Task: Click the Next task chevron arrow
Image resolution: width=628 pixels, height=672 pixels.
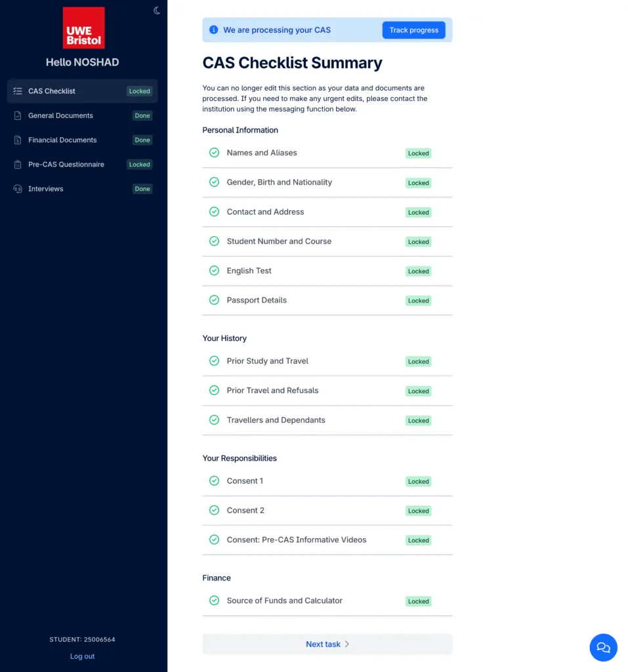Action: coord(347,644)
